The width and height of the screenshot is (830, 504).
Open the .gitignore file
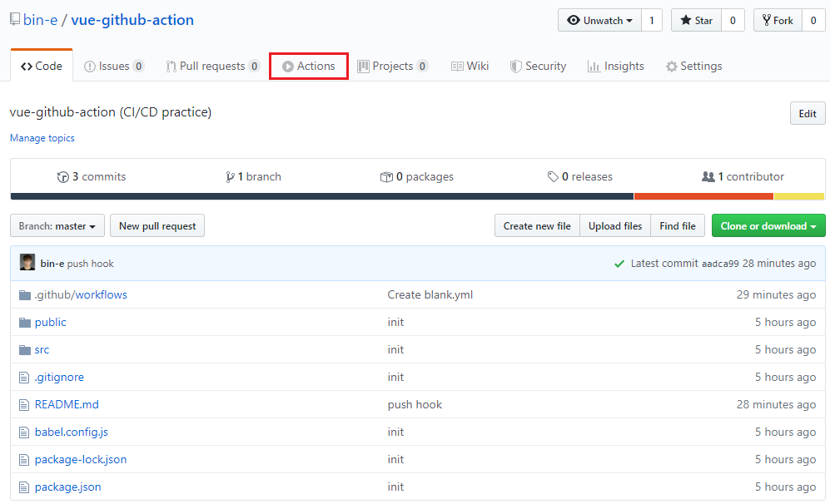(x=59, y=378)
